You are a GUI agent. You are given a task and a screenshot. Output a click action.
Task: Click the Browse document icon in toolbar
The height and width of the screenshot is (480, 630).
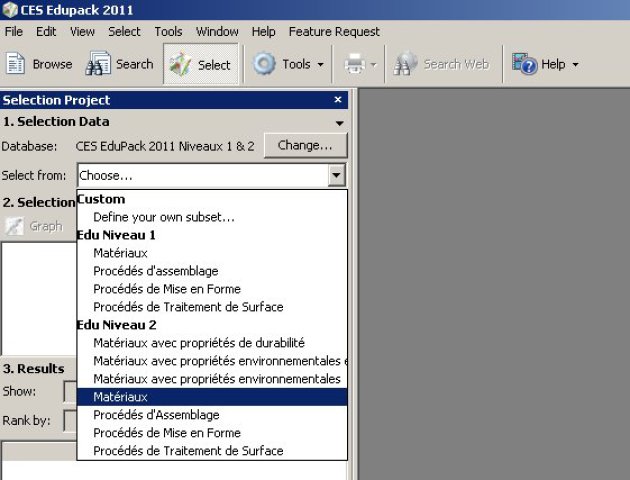(x=15, y=63)
